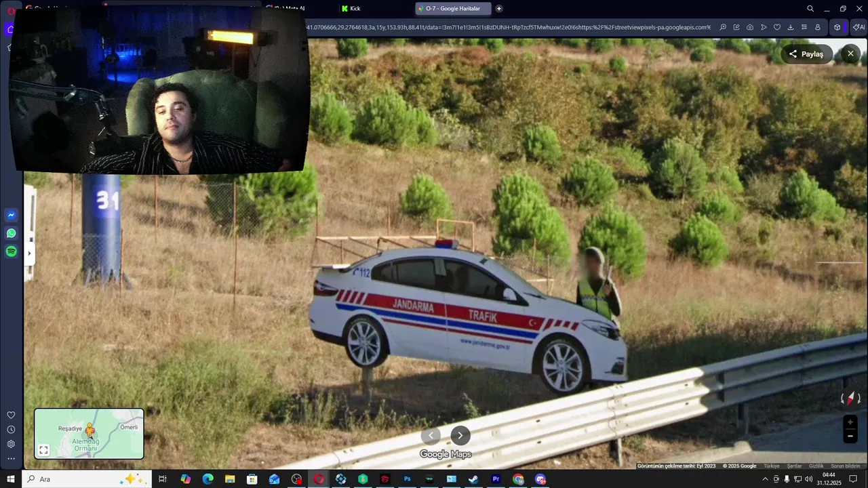This screenshot has width=868, height=488.
Task: Click Sorun bildirin report link
Action: point(846,466)
